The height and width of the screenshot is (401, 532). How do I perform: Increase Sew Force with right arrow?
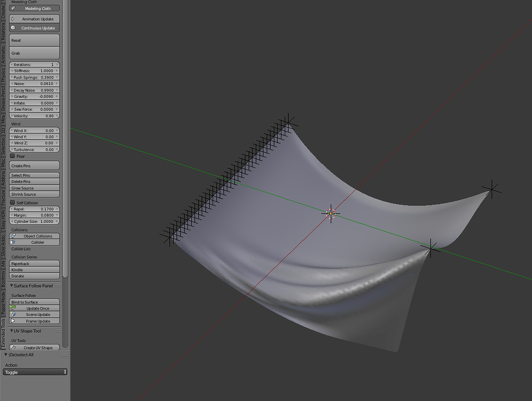pyautogui.click(x=57, y=109)
